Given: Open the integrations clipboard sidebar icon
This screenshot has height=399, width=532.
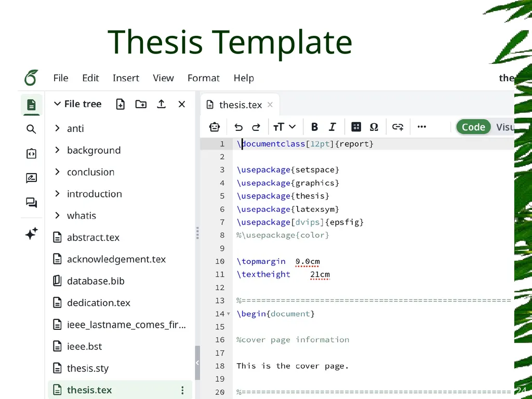Looking at the screenshot, I should [31, 154].
